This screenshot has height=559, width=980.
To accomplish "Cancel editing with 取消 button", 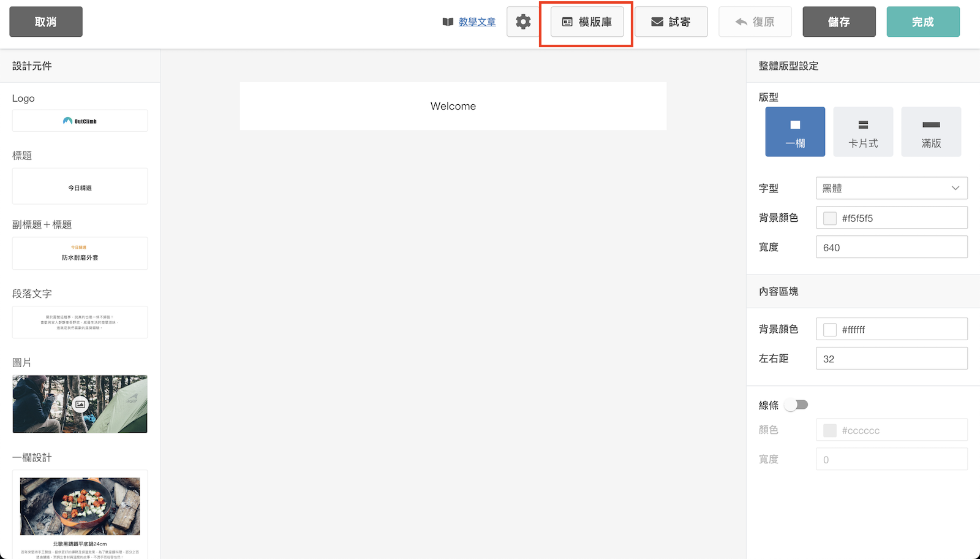I will tap(46, 22).
